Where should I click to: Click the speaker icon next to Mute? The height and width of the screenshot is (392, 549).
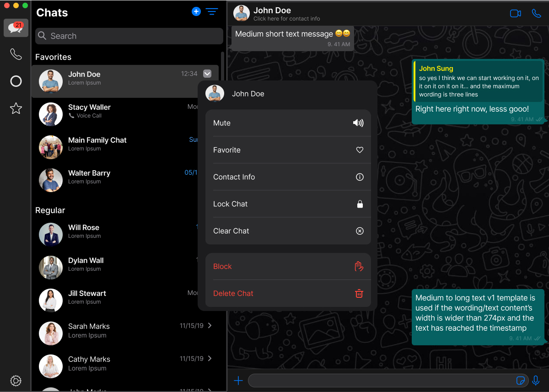tap(359, 123)
